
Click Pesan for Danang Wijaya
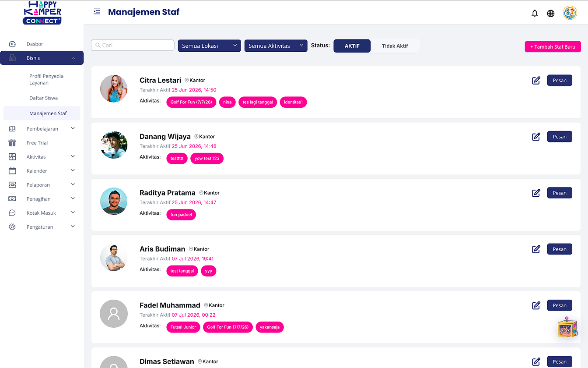coord(560,137)
